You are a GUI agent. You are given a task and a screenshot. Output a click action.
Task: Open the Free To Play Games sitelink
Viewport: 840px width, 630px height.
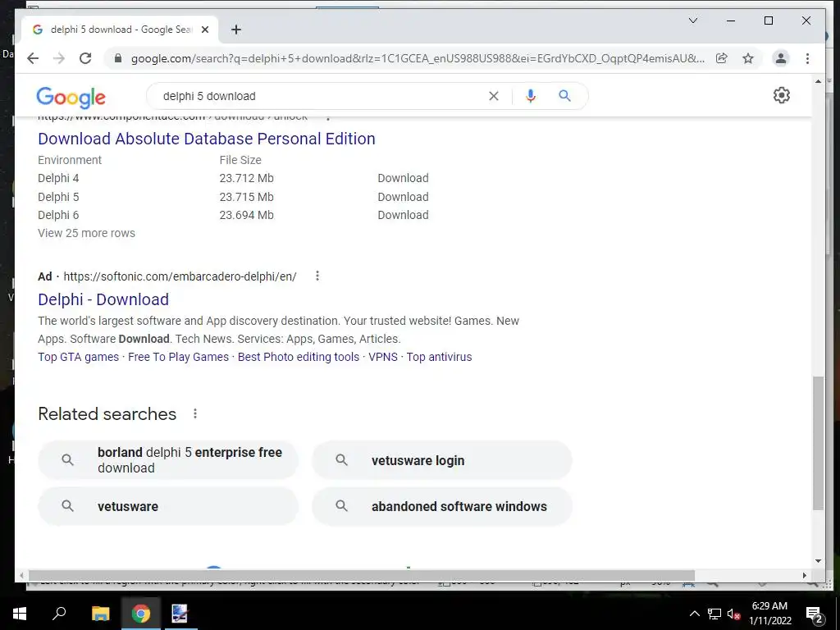pos(178,358)
